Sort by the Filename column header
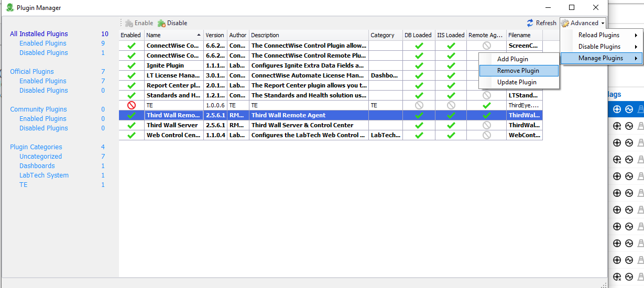Viewport: 644px width, 288px height. point(525,35)
